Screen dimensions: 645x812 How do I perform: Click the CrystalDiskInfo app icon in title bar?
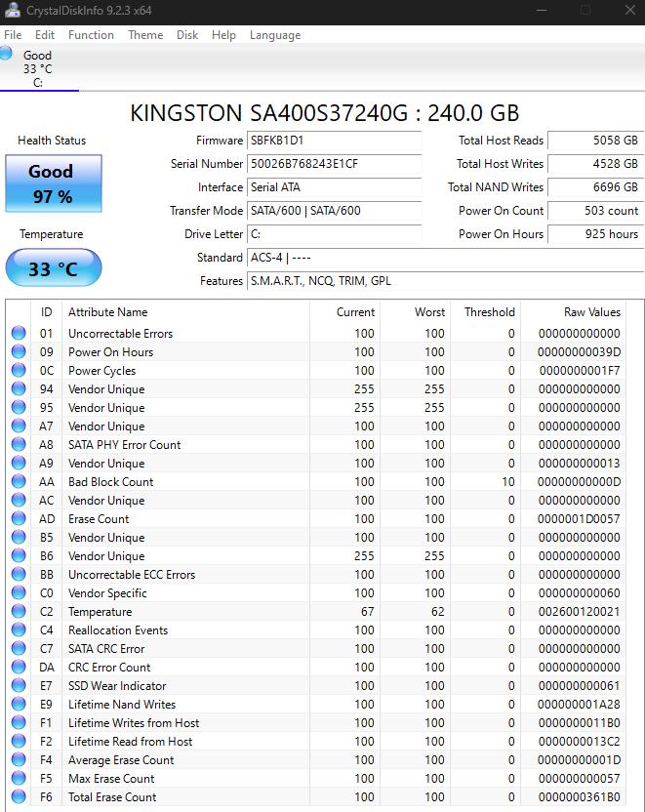tap(12, 11)
